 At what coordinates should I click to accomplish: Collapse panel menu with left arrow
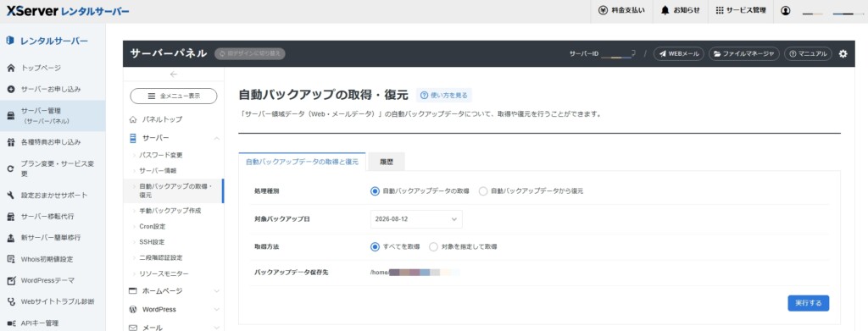click(173, 74)
